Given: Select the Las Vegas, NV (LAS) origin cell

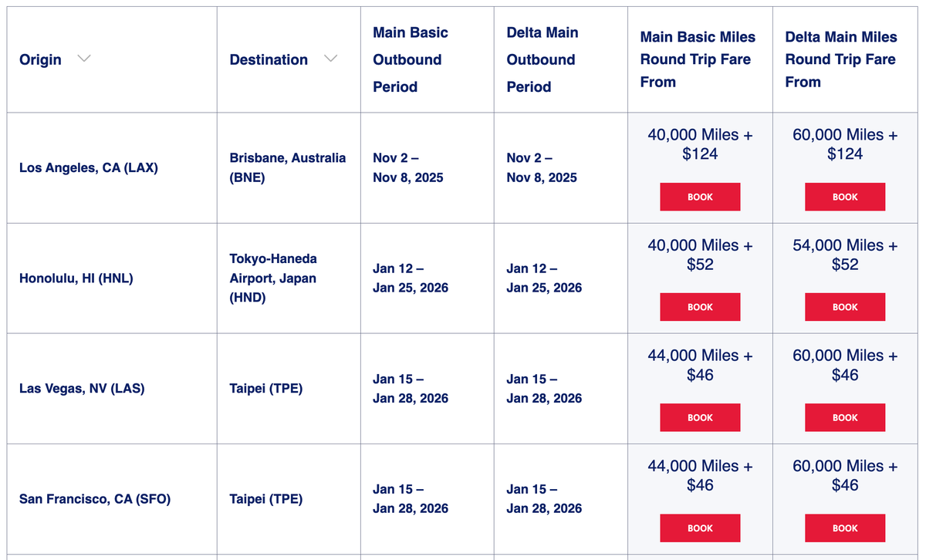Looking at the screenshot, I should click(82, 389).
